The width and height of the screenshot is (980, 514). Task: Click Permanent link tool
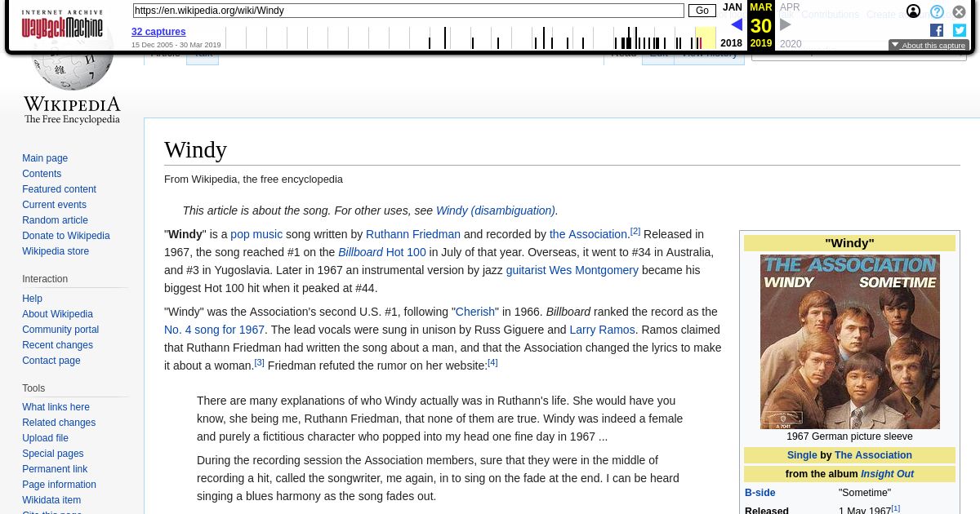(x=55, y=469)
